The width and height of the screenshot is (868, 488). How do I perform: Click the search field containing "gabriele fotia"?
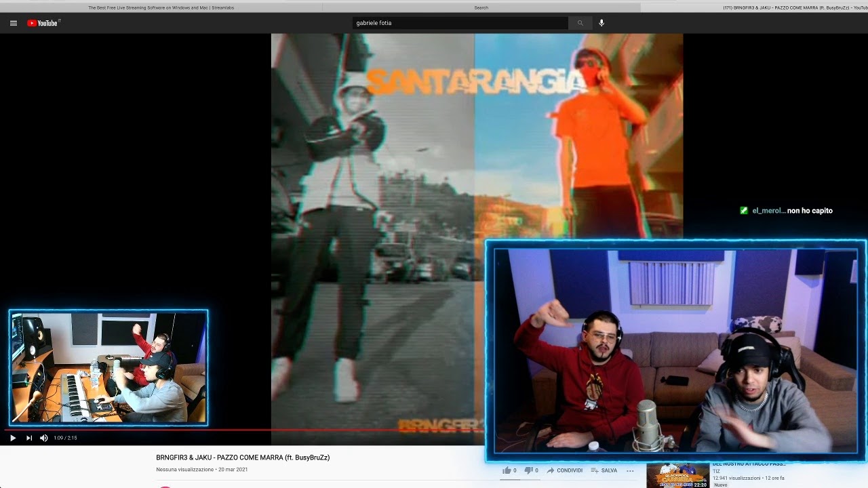460,23
